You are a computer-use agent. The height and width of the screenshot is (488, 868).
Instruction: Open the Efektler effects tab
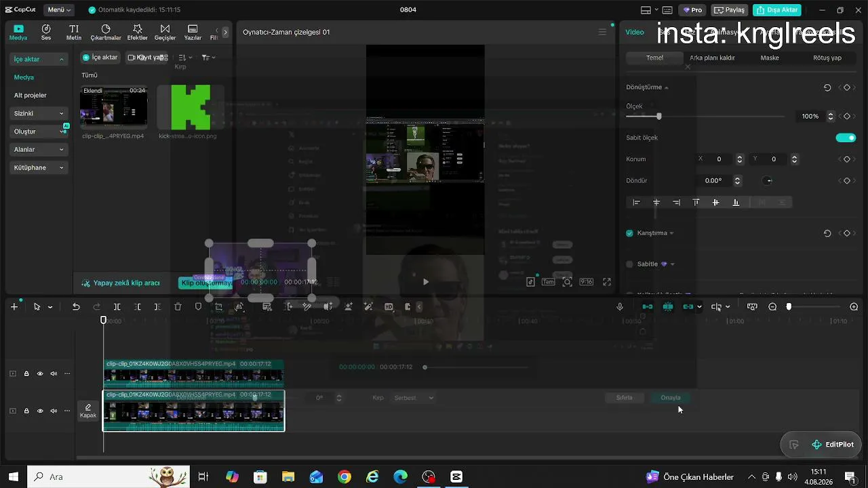(138, 33)
